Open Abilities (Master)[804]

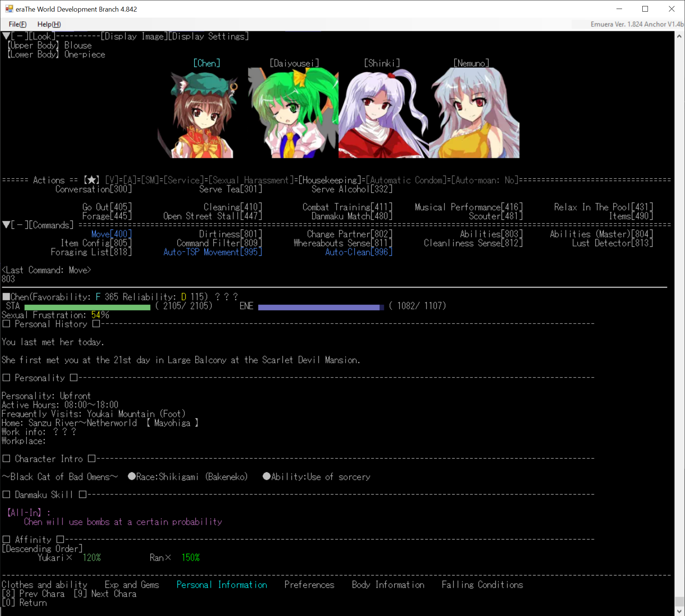click(x=601, y=234)
